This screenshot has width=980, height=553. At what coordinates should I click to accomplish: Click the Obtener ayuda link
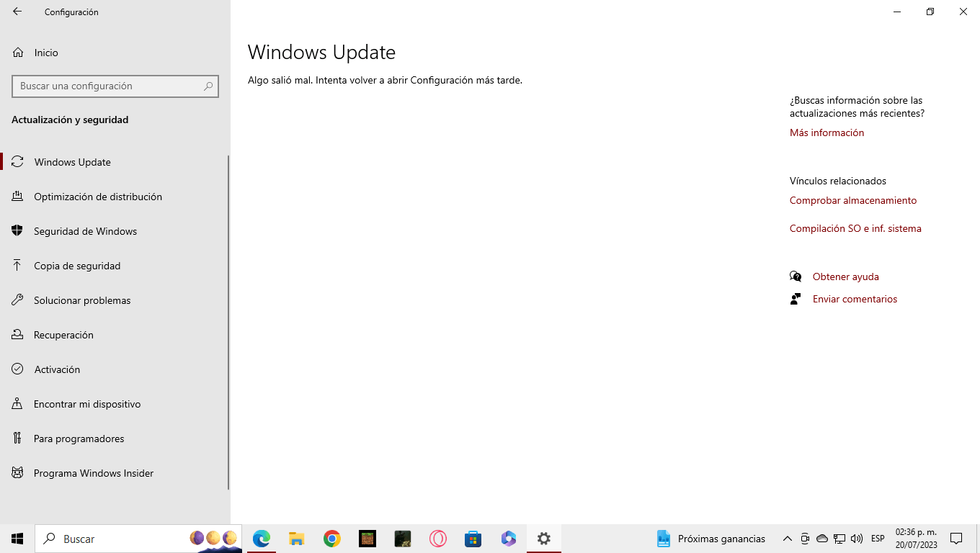pyautogui.click(x=845, y=276)
